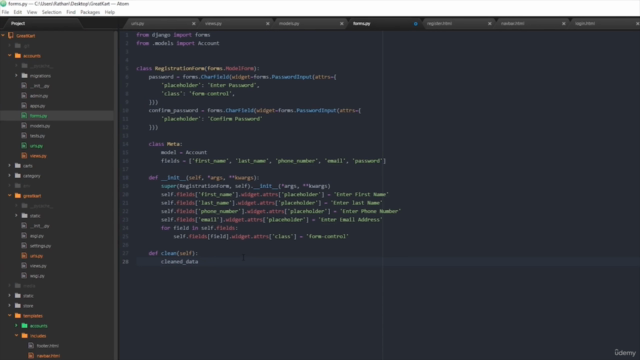Image resolution: width=640 pixels, height=360 pixels.
Task: Open views.py inside the greatkart folder
Action: [38, 266]
